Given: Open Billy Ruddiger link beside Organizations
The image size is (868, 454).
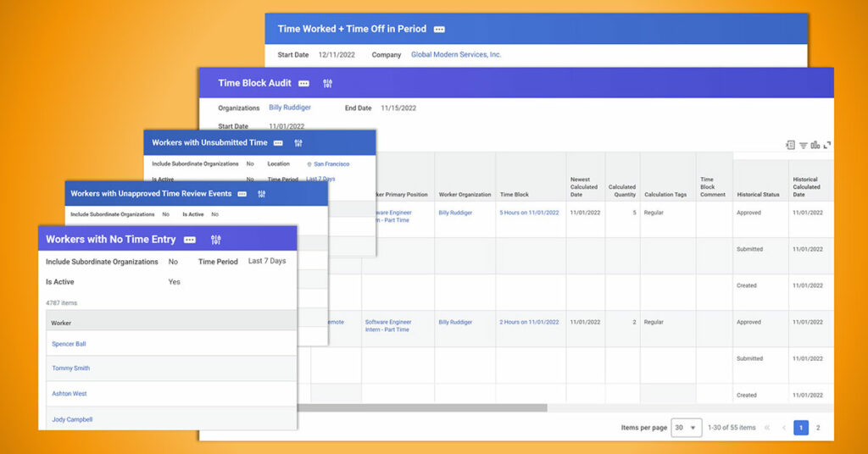Looking at the screenshot, I should coord(290,108).
